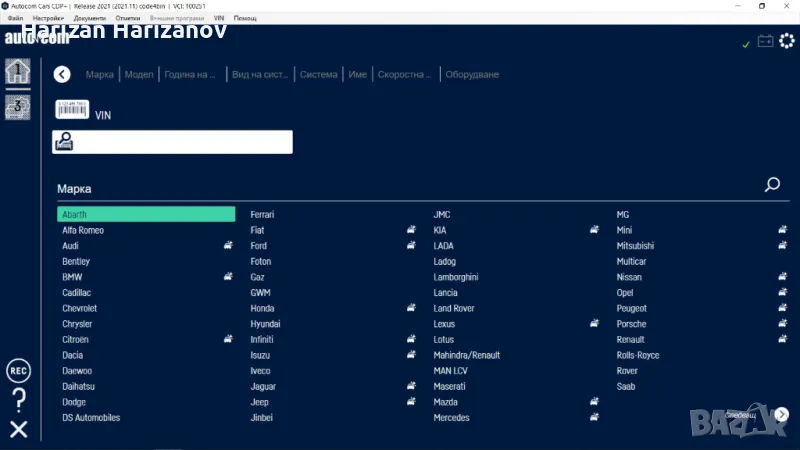Select the Модел breadcrumb step
The image size is (800, 450).
click(x=139, y=74)
